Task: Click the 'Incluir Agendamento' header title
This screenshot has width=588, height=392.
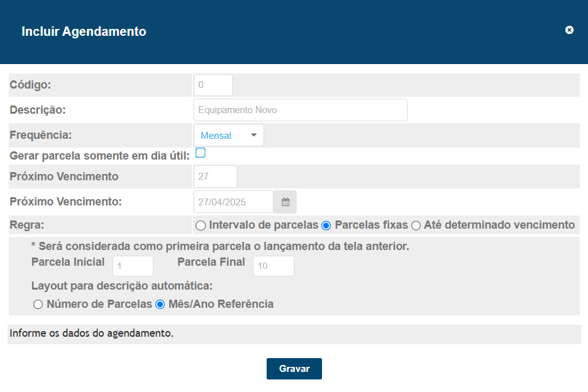Action: click(84, 31)
